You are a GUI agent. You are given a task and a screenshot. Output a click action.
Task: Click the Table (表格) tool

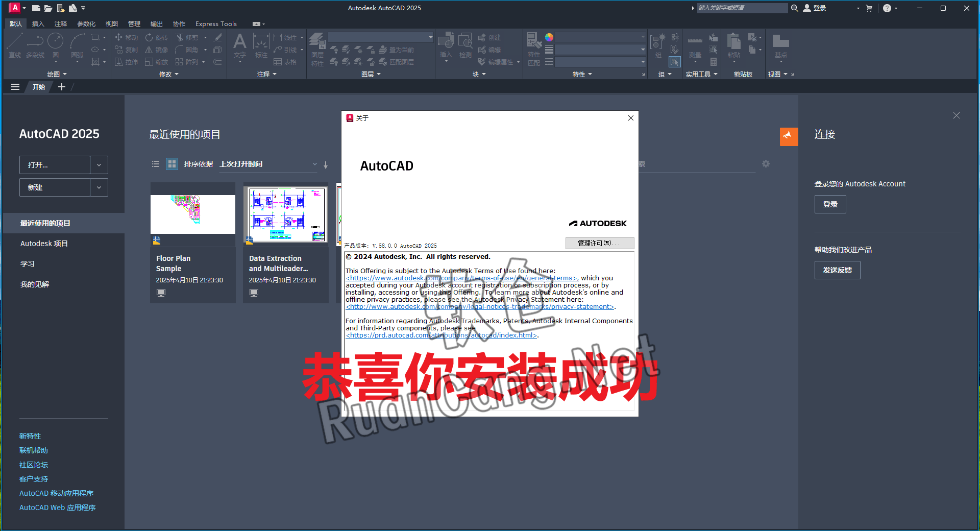click(x=285, y=62)
